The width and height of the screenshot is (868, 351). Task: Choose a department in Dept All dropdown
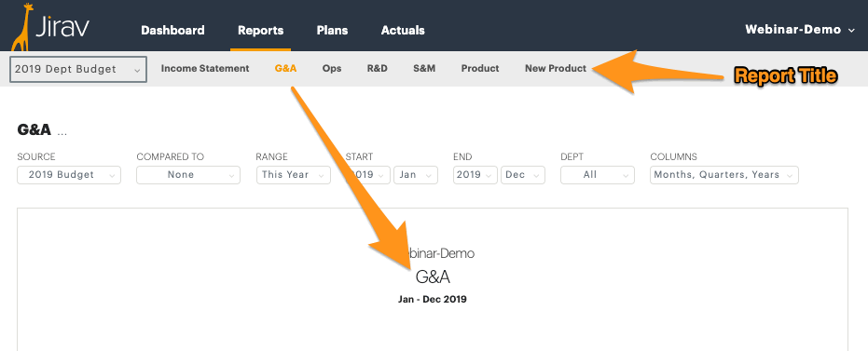coord(598,175)
